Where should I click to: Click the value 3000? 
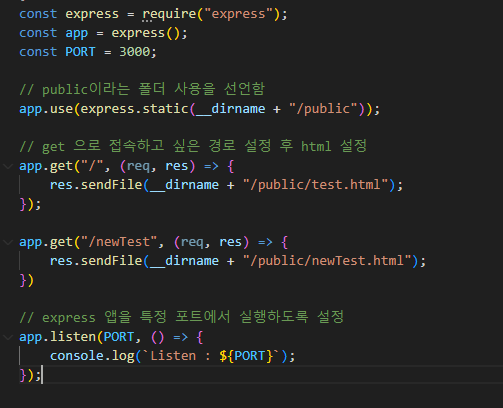click(x=135, y=52)
